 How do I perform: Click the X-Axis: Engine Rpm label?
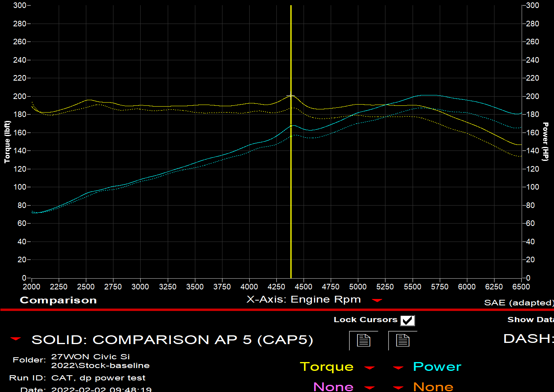304,299
